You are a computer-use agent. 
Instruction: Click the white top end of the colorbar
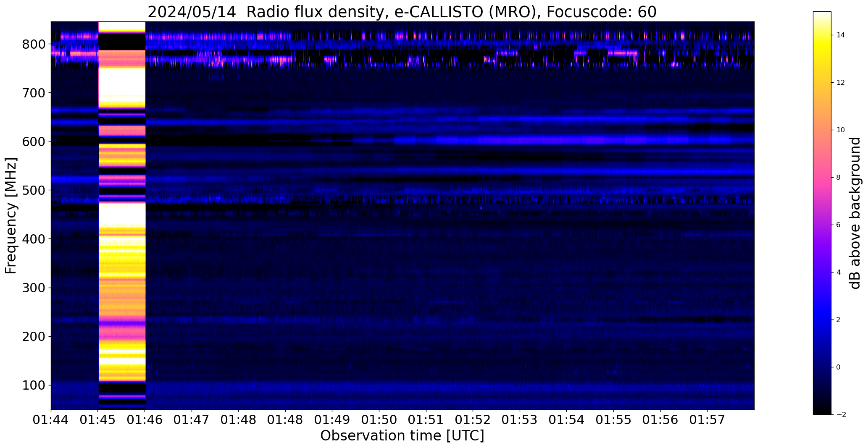point(822,15)
